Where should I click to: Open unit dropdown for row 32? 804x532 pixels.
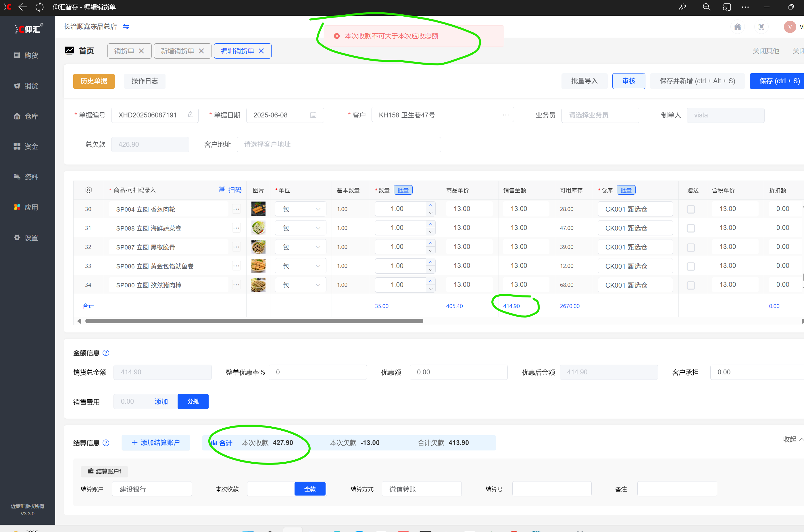[x=300, y=247]
